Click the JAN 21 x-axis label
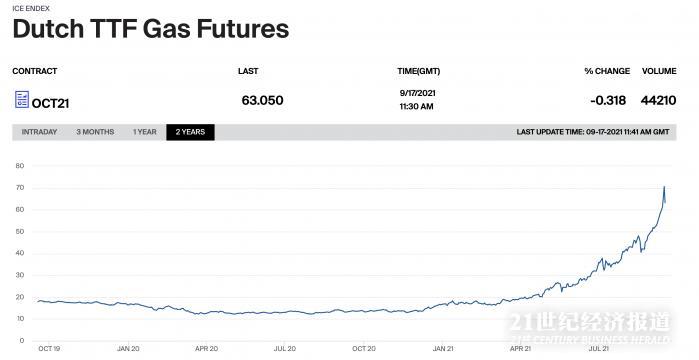 443,348
